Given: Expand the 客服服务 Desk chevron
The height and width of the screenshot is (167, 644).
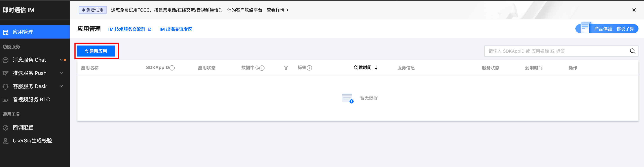Looking at the screenshot, I should (x=61, y=86).
